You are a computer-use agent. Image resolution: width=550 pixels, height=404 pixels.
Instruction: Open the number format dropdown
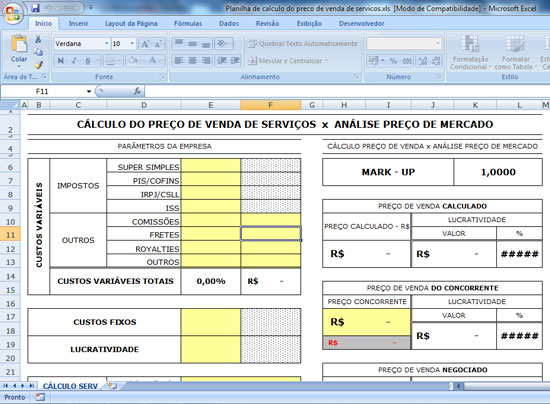(x=437, y=43)
